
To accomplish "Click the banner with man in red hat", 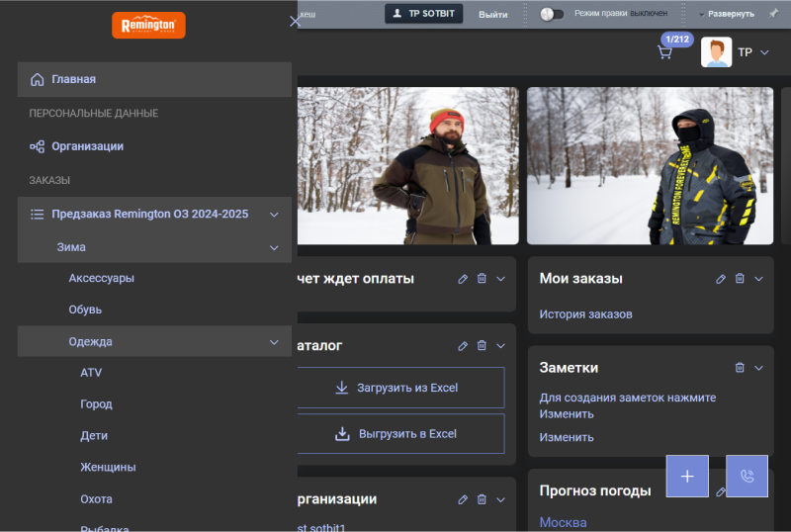I will tap(407, 166).
